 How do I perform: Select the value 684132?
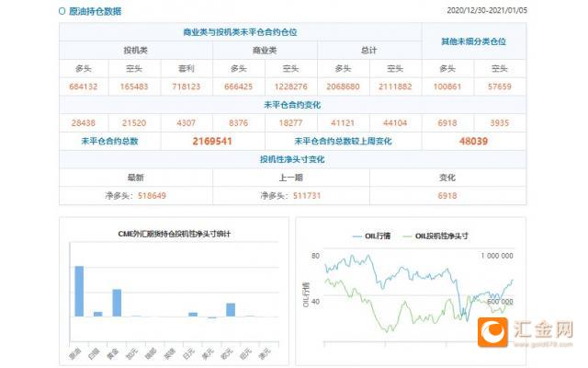[84, 86]
